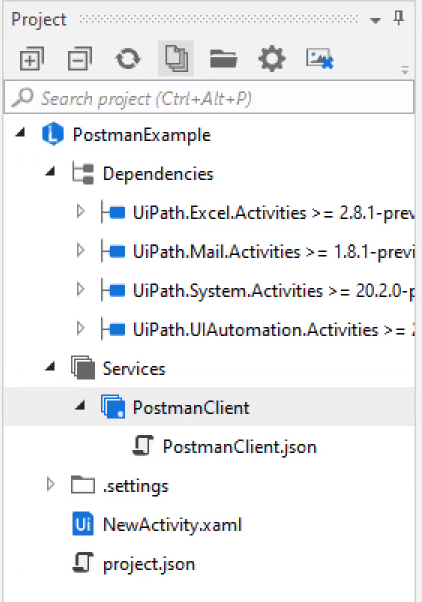Click the UiPath.UIAutomation.Activities package icon

(113, 329)
